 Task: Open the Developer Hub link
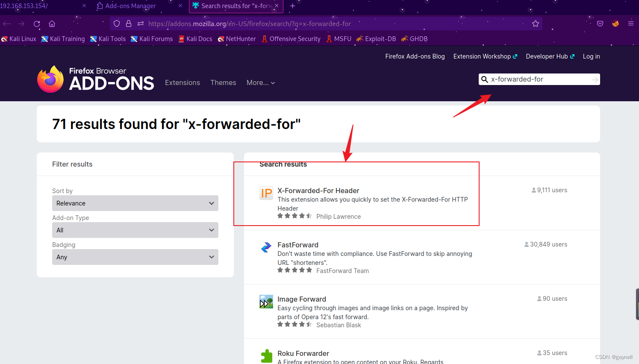pyautogui.click(x=550, y=56)
